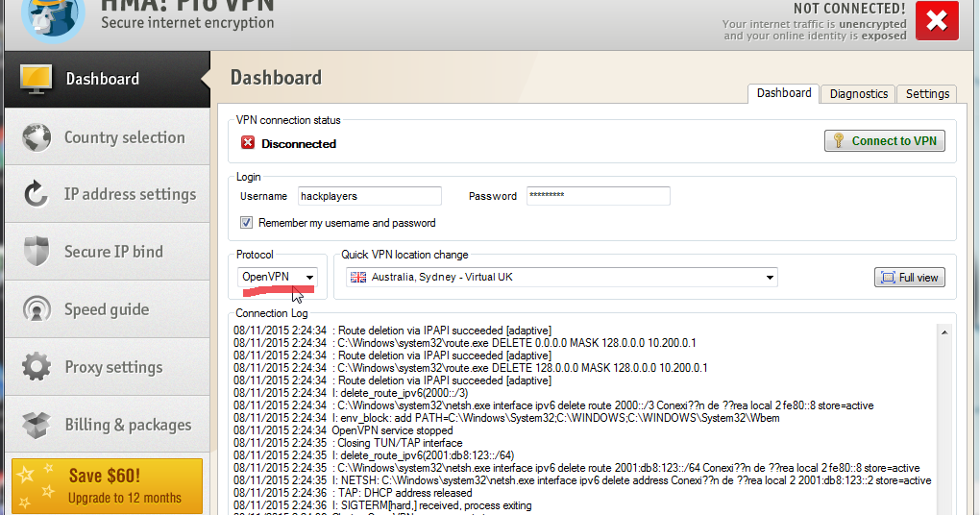Expand the Quick VPN location dropdown

(x=562, y=277)
